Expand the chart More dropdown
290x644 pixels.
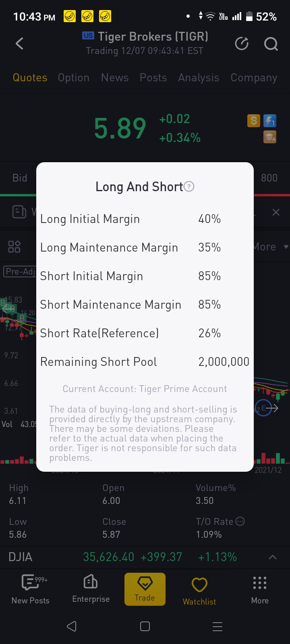click(271, 247)
